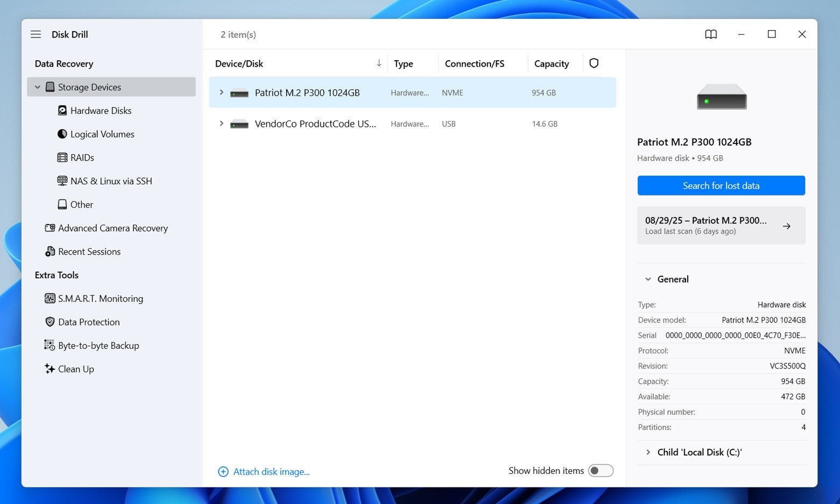This screenshot has height=504, width=840.
Task: Expand the VendorCo ProductCode USB row
Action: pos(221,124)
